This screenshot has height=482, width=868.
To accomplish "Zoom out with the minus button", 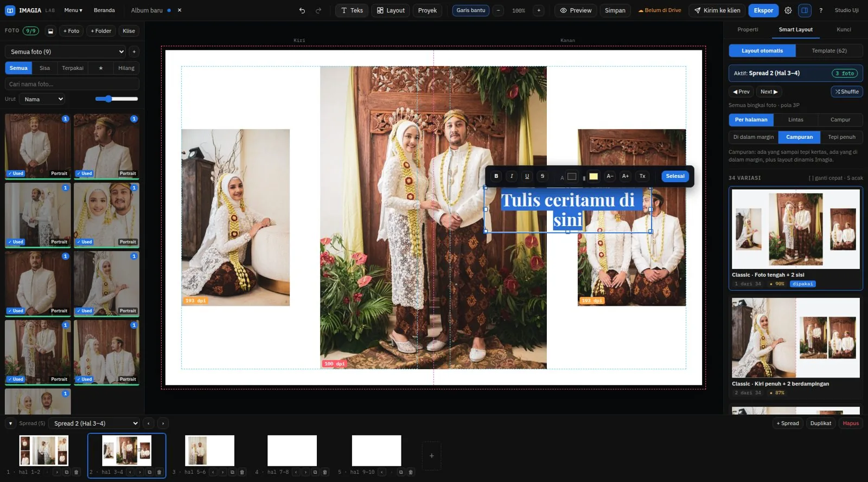I will 499,10.
